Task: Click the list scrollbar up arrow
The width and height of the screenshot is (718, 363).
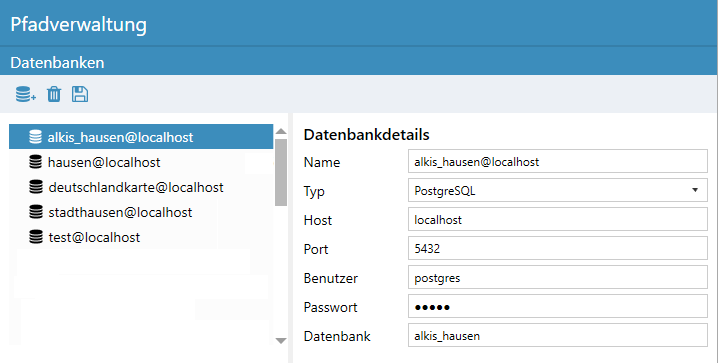Action: 281,131
